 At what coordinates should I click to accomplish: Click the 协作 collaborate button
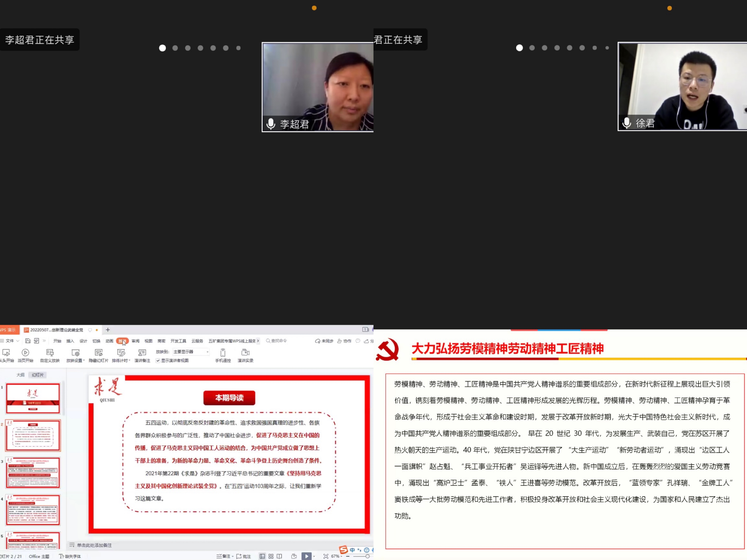click(344, 341)
